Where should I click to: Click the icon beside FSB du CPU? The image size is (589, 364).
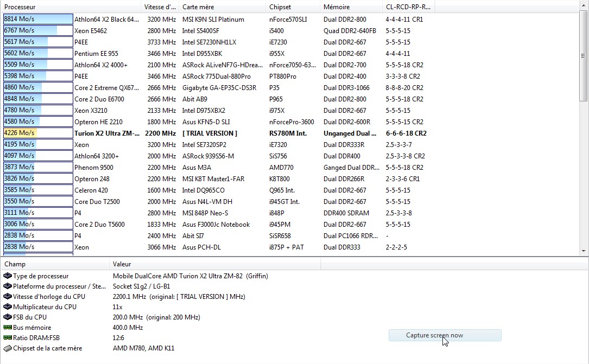8,317
